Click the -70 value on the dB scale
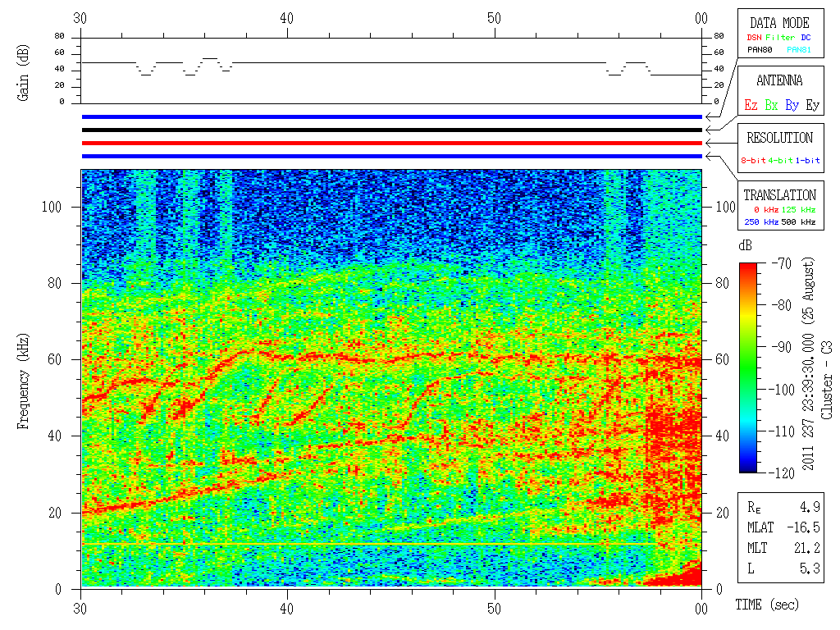Viewport: 840px width, 630px height. point(781,263)
